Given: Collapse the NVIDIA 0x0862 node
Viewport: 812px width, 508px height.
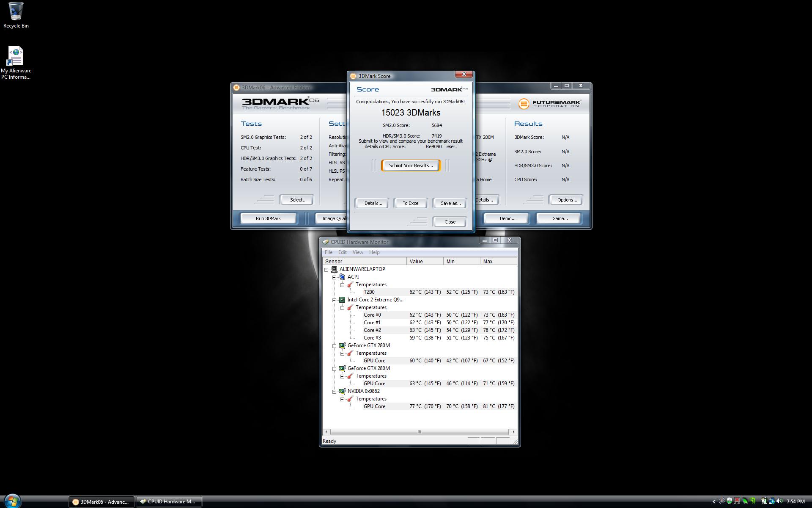Looking at the screenshot, I should pos(335,392).
